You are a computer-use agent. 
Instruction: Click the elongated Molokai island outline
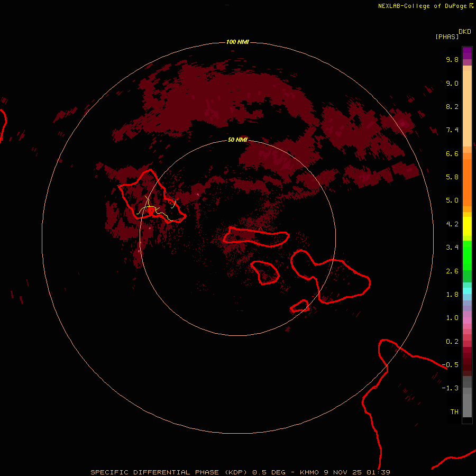point(256,237)
